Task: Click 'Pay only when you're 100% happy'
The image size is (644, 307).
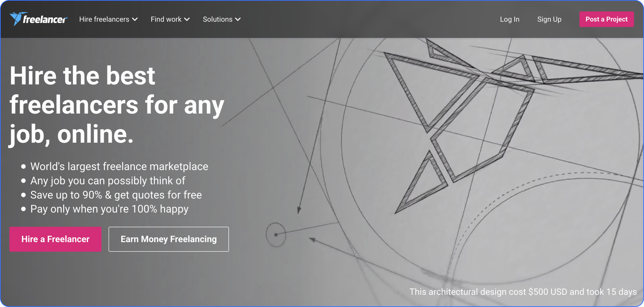Action: 109,209
